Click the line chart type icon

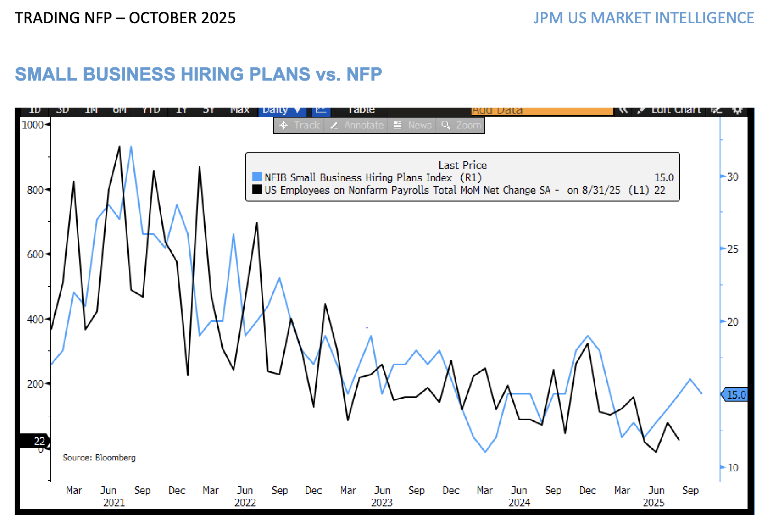321,111
